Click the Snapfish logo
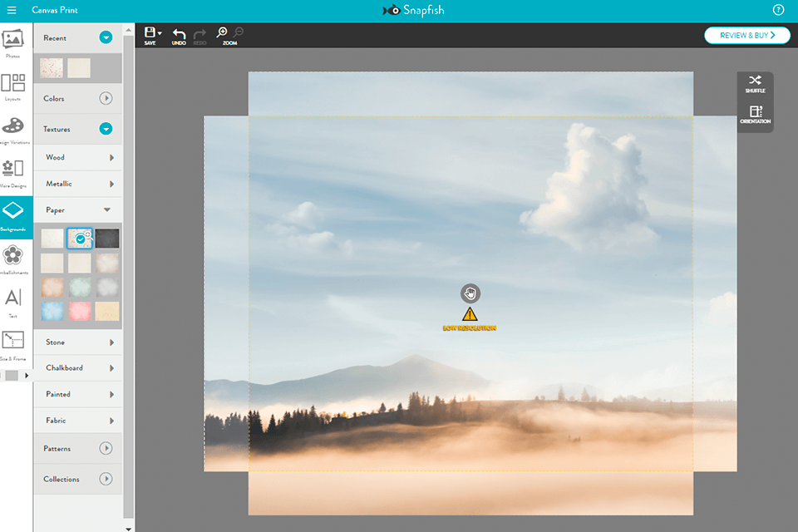 coord(413,10)
